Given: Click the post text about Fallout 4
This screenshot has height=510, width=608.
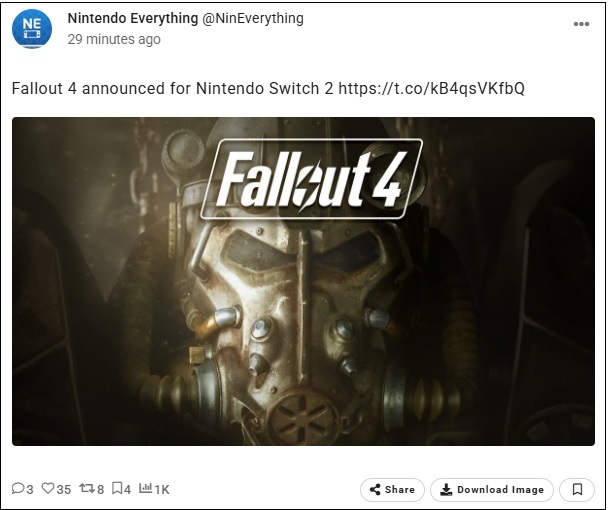Looking at the screenshot, I should pyautogui.click(x=172, y=89).
